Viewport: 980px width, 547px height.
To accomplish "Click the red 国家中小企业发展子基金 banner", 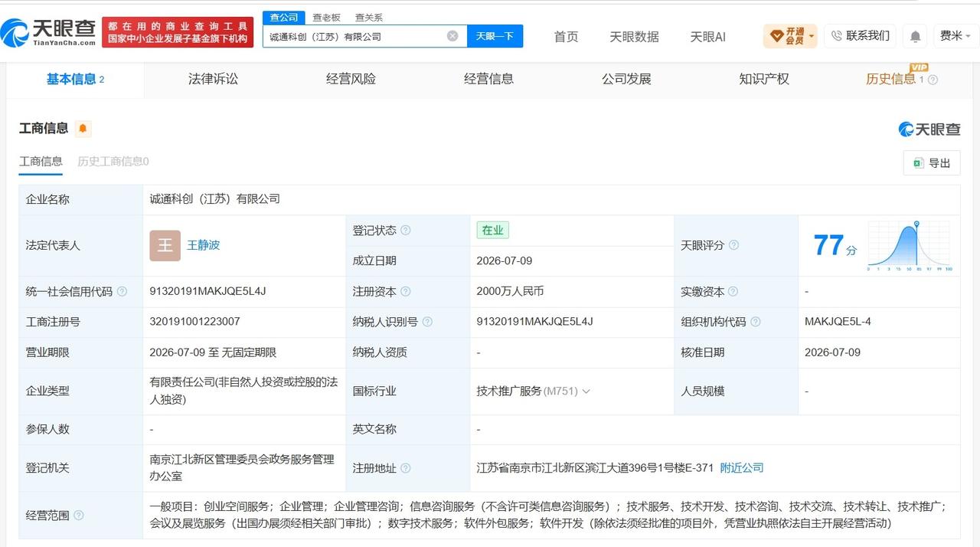I will pyautogui.click(x=178, y=32).
